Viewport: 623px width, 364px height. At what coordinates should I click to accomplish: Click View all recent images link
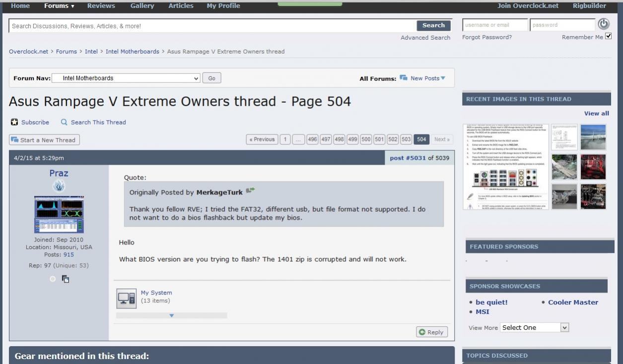[x=596, y=113]
